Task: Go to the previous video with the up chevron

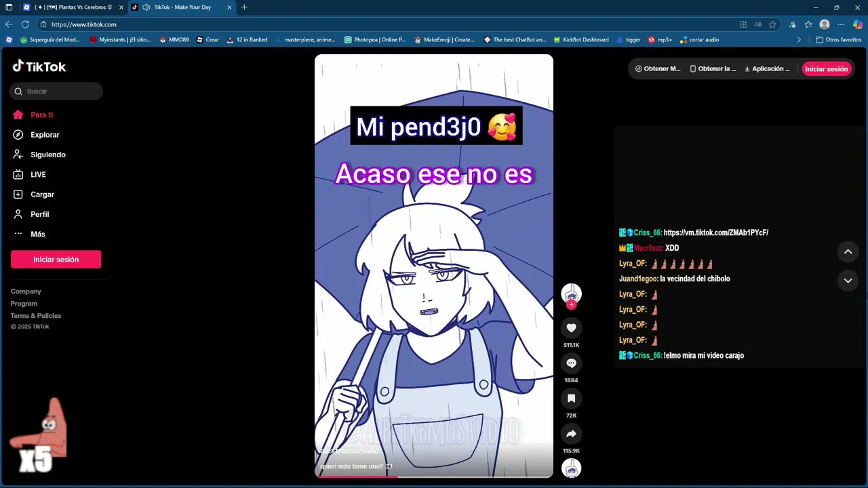Action: click(848, 252)
